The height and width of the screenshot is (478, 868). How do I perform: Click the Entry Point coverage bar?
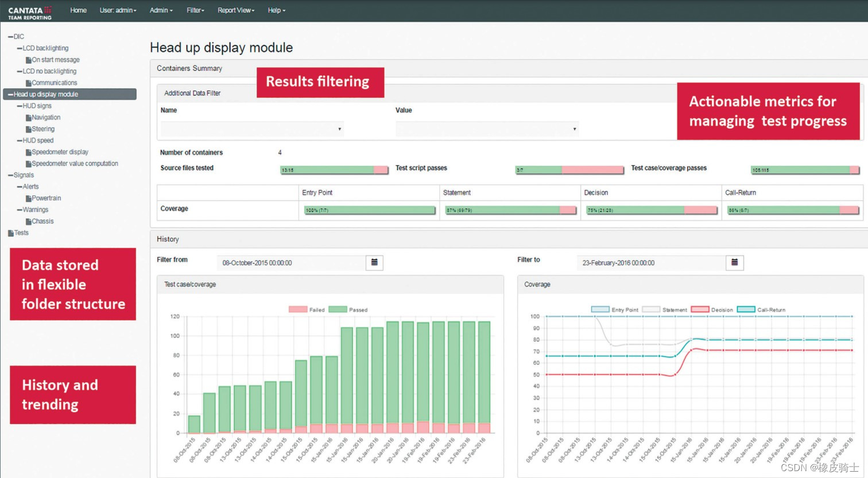click(370, 210)
